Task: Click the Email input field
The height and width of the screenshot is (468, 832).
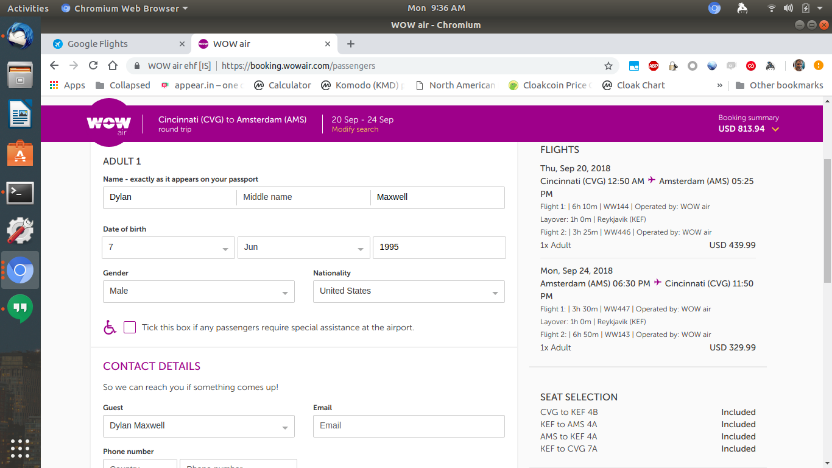Action: [409, 426]
